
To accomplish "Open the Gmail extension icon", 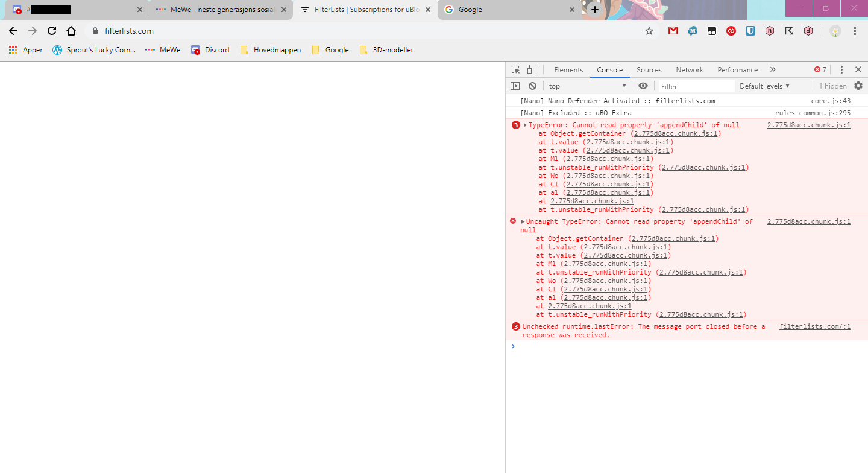I will [673, 31].
